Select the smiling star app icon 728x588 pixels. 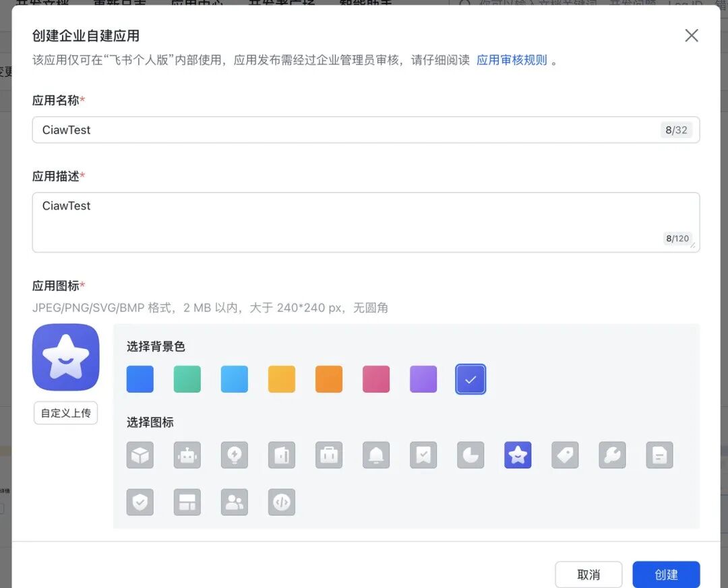coord(518,455)
